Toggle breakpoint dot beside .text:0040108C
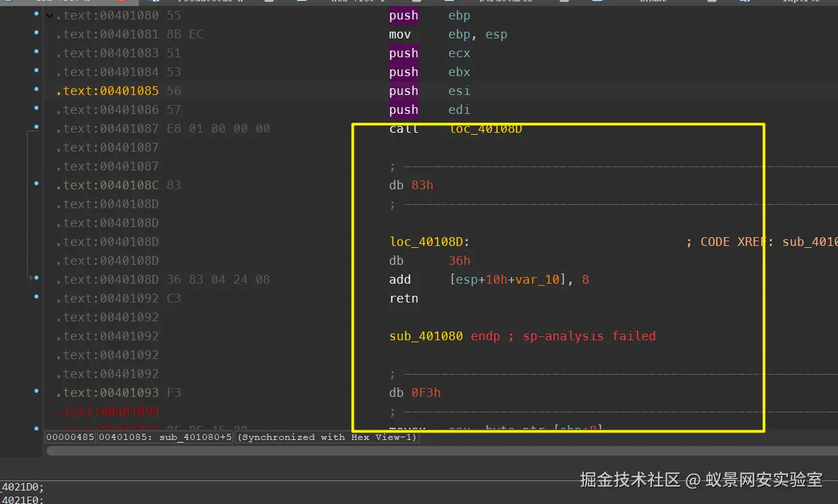This screenshot has width=838, height=504. point(36,183)
